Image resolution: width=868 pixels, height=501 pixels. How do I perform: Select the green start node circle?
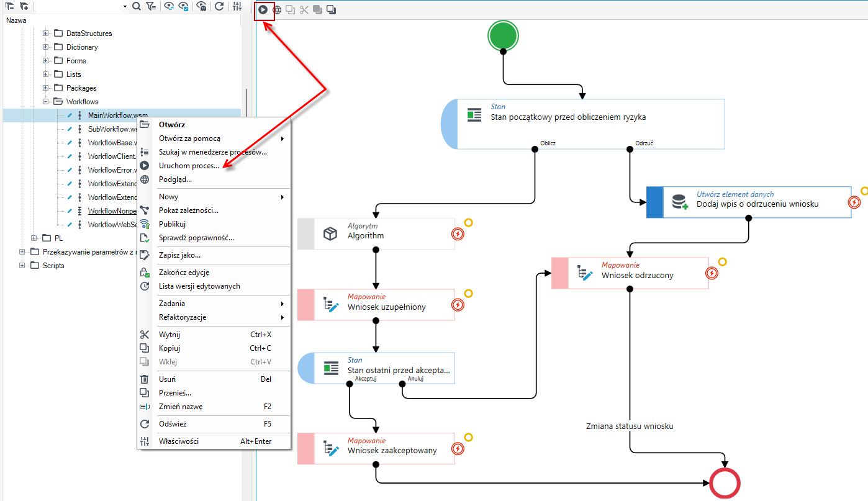pyautogui.click(x=503, y=35)
